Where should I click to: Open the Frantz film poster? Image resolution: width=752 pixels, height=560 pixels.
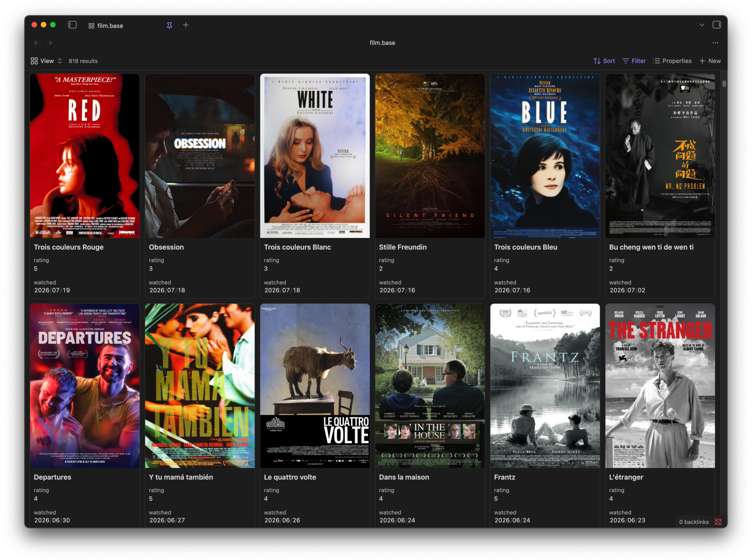point(545,386)
